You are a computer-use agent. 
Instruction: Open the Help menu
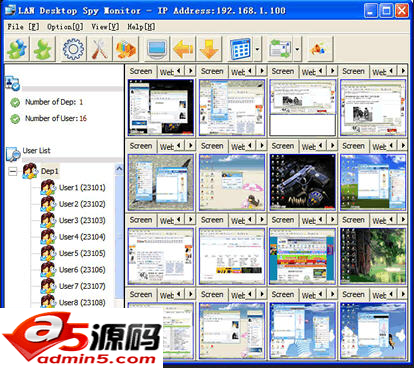coord(141,27)
